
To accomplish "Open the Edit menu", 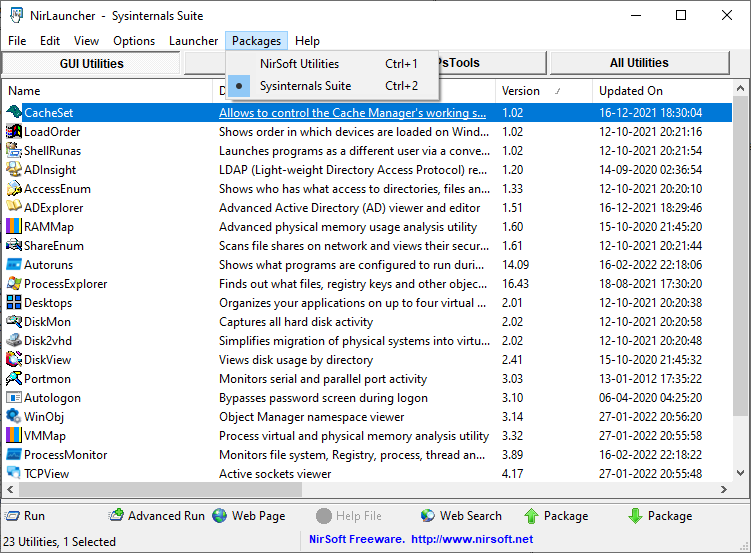I will pos(50,41).
